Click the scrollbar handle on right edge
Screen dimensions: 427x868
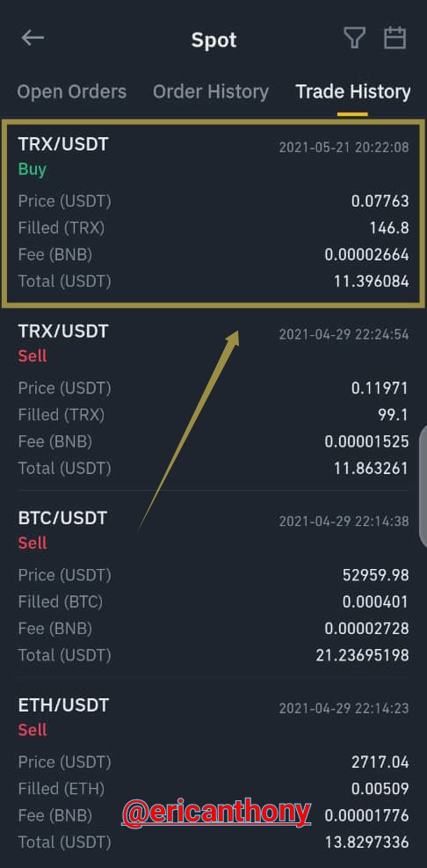pyautogui.click(x=423, y=486)
